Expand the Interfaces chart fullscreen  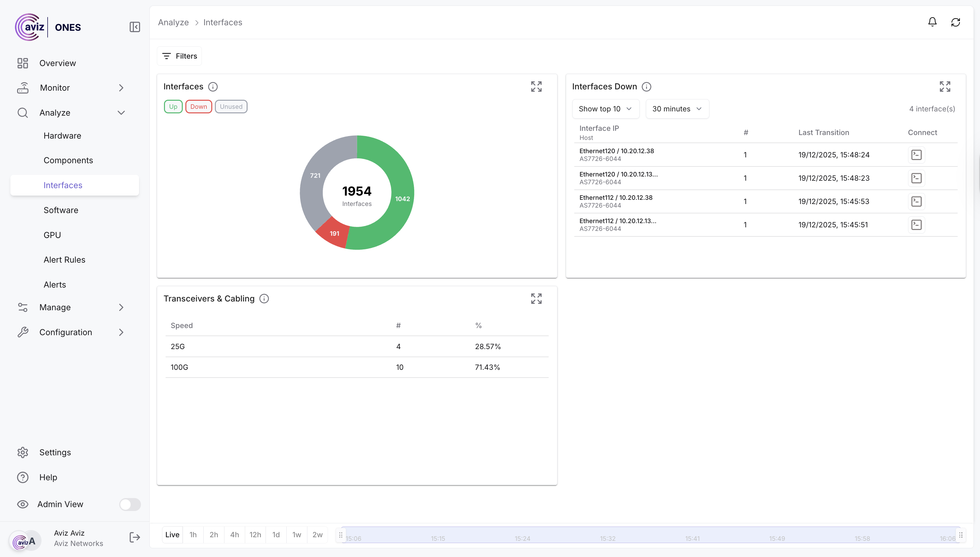pyautogui.click(x=536, y=86)
